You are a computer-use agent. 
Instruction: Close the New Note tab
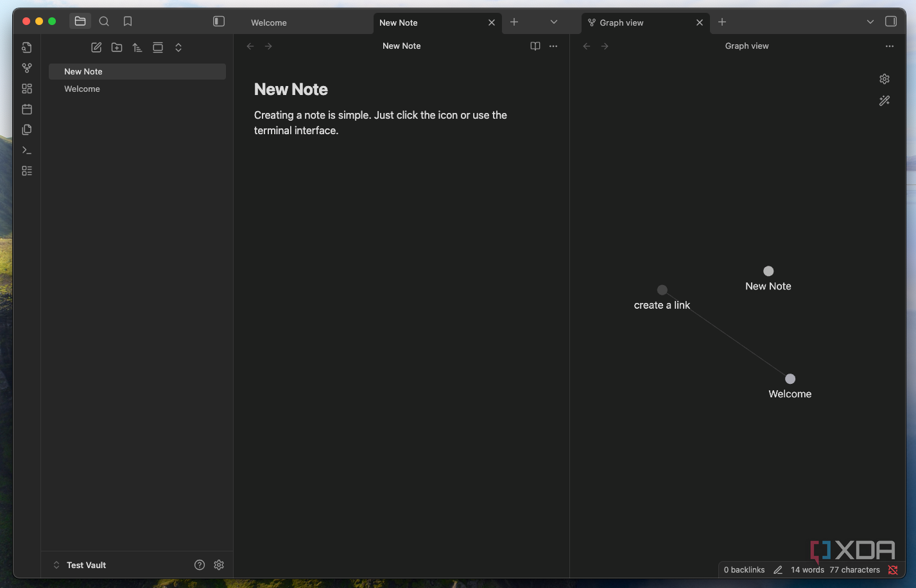click(492, 22)
